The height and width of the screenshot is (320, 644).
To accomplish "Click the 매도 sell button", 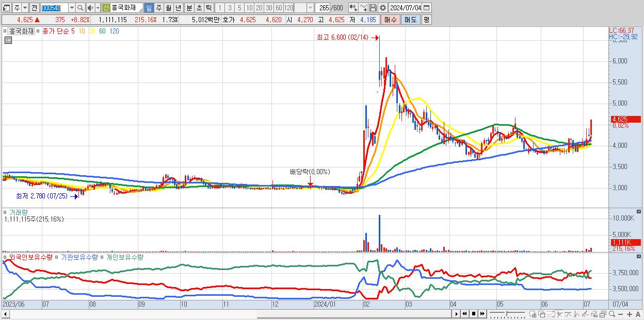I will (x=411, y=20).
